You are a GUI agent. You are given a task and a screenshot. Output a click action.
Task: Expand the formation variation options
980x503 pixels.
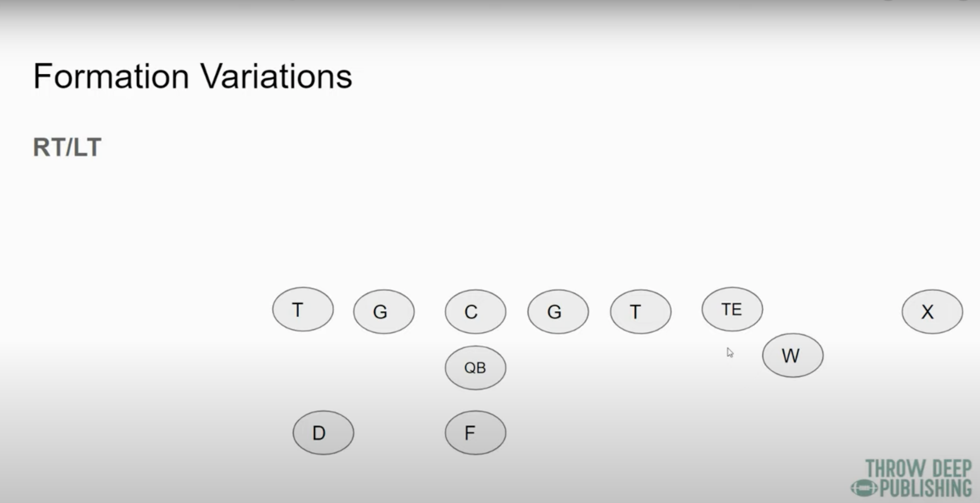click(68, 147)
